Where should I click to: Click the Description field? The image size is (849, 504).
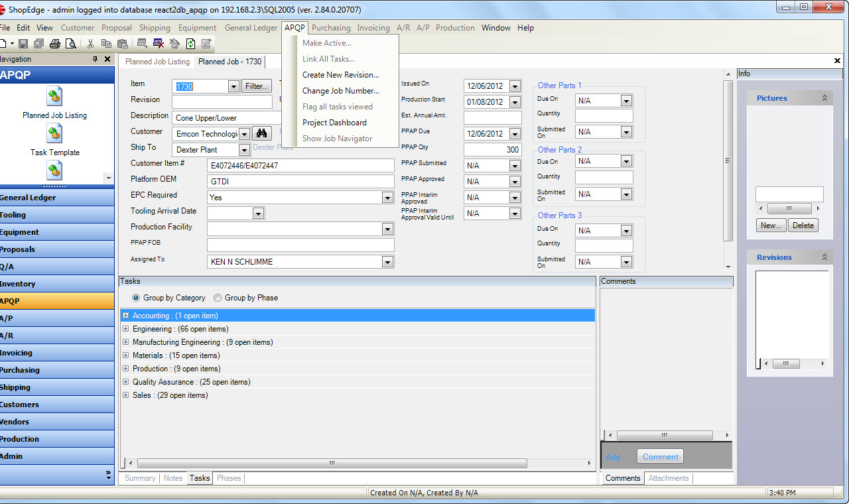[x=228, y=118]
